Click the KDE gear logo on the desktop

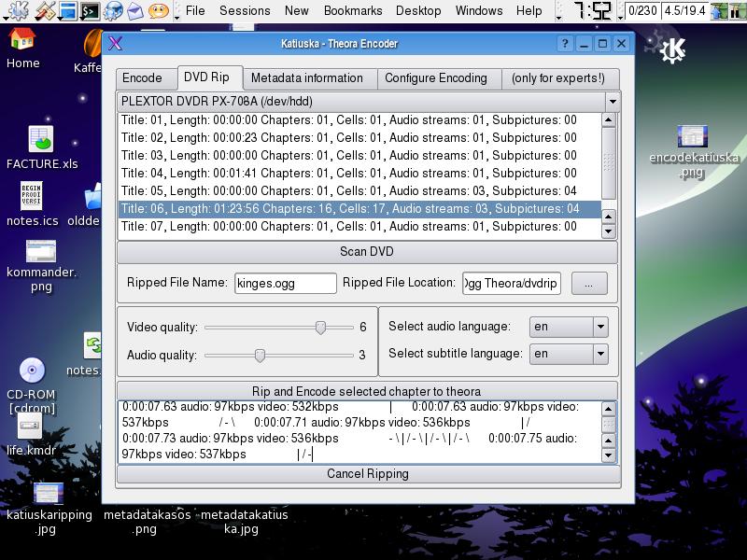point(671,49)
